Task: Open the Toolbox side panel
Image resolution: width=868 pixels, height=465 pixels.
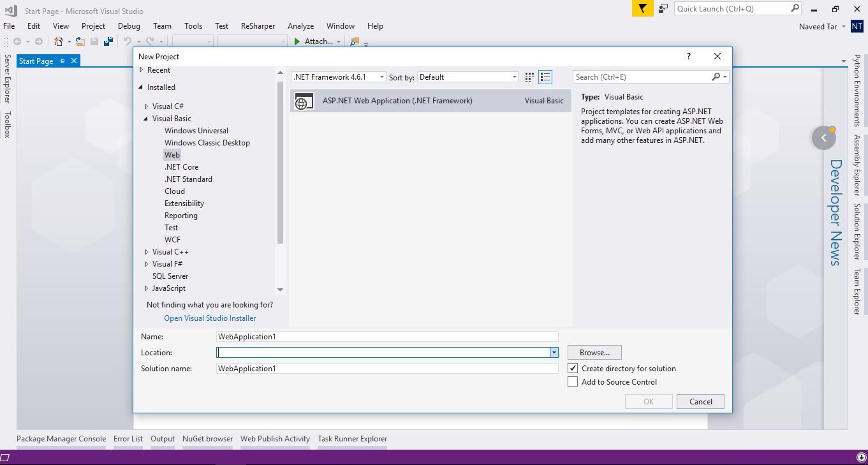Action: [x=8, y=124]
